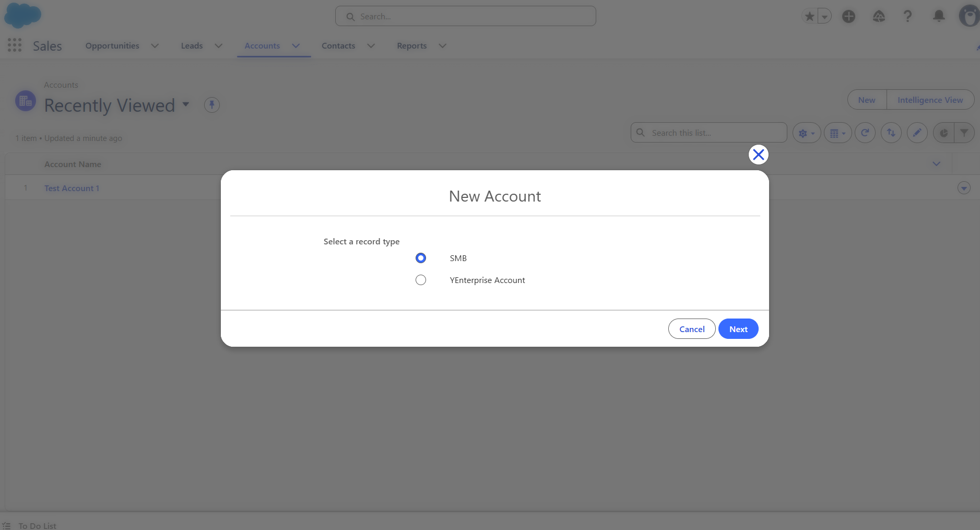Expand the Contacts tab chevron
980x530 pixels.
tap(371, 46)
